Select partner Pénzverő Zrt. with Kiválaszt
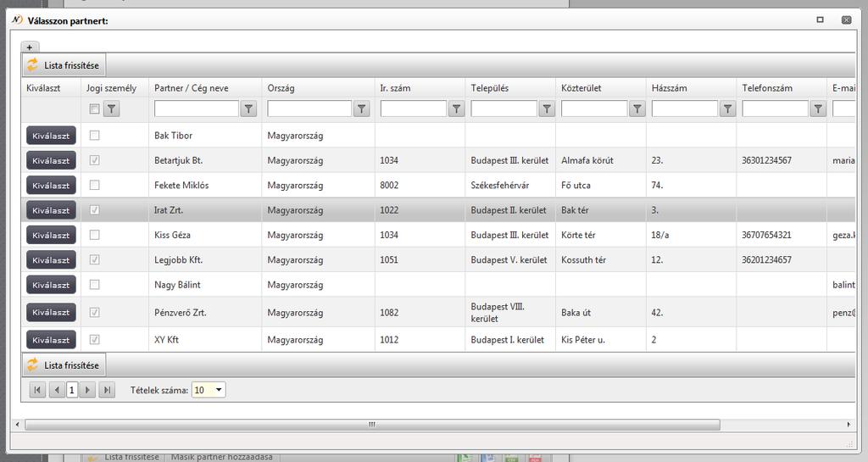This screenshot has height=462, width=868. click(51, 312)
